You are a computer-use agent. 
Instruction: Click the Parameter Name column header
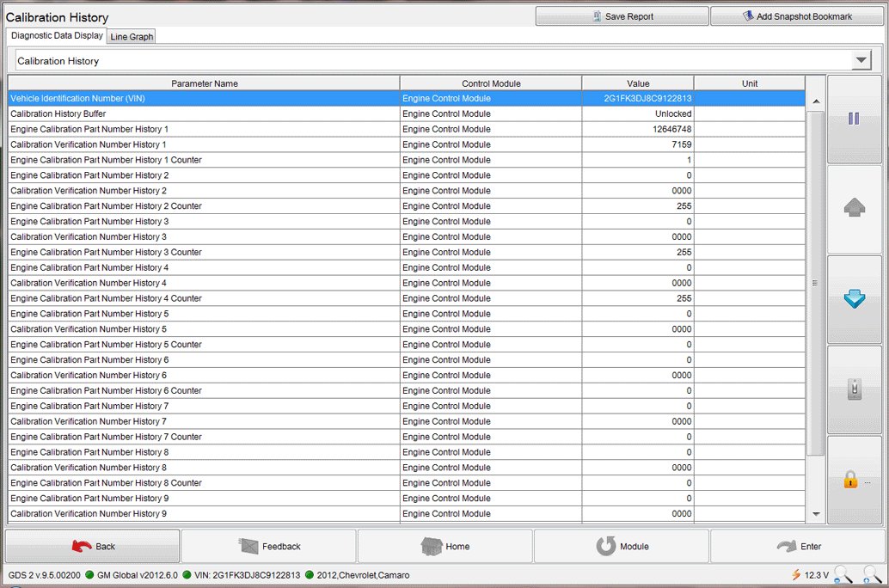coord(204,83)
